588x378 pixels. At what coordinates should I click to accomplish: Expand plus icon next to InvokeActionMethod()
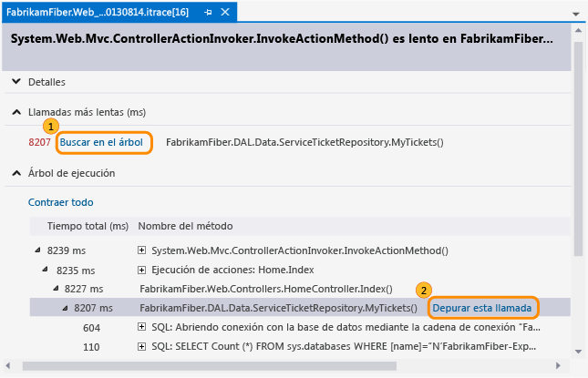pos(142,250)
